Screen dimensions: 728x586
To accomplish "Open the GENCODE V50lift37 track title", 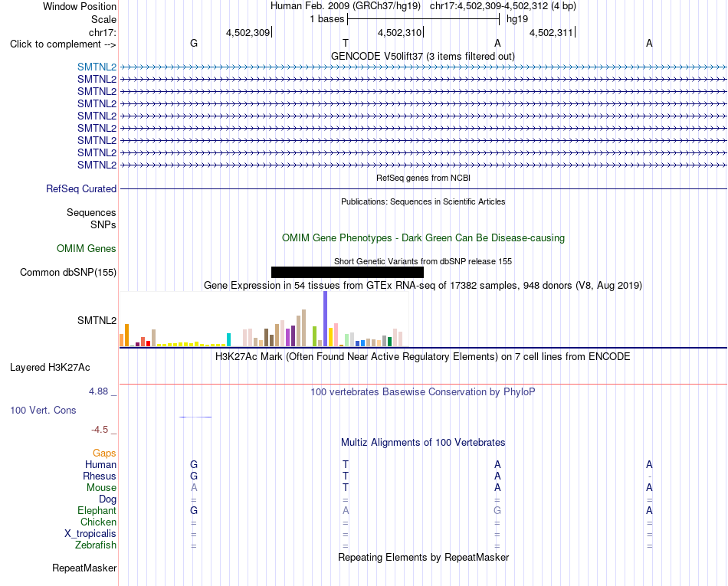I will (422, 56).
